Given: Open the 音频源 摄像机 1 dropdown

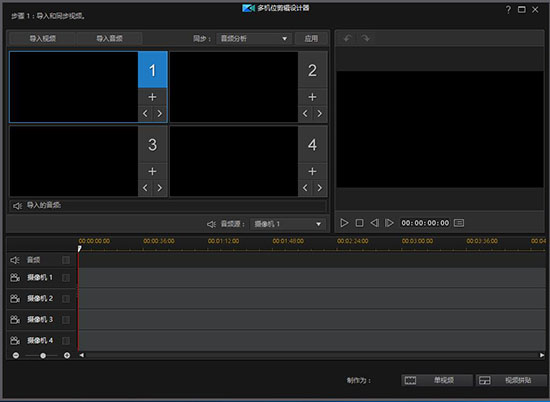Looking at the screenshot, I should (288, 224).
